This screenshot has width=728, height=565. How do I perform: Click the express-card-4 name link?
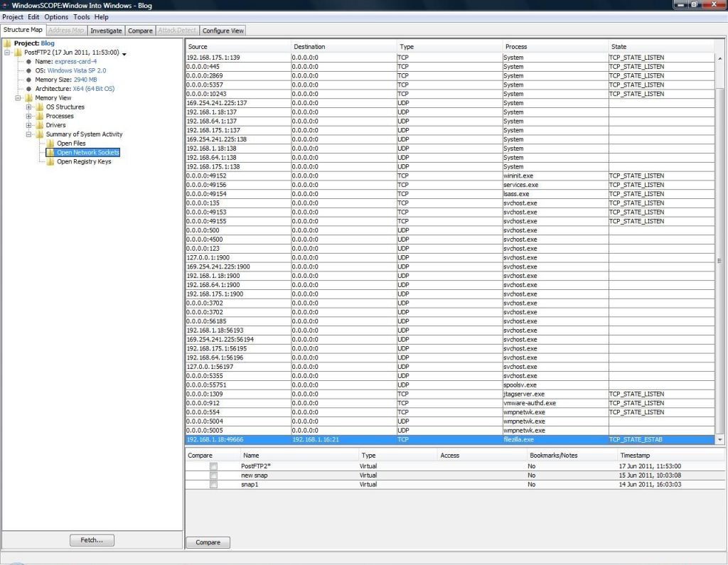(75, 61)
